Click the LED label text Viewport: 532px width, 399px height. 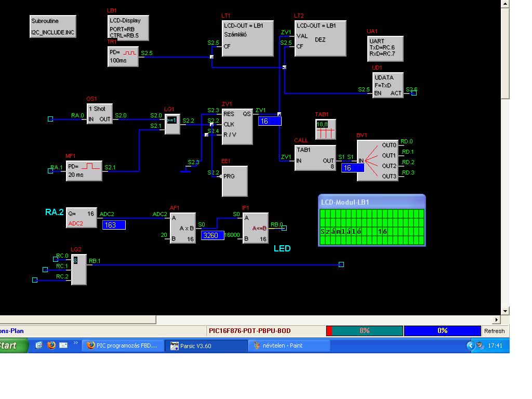pyautogui.click(x=282, y=249)
